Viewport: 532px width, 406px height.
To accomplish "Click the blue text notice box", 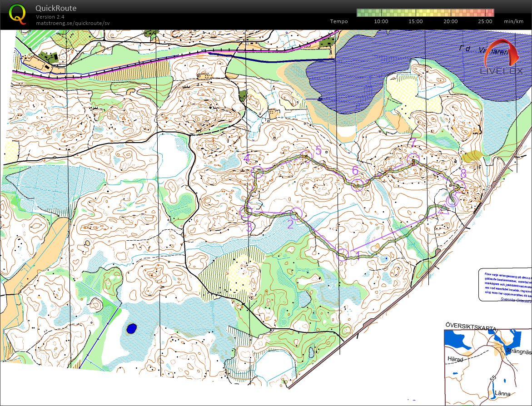I will click(505, 285).
